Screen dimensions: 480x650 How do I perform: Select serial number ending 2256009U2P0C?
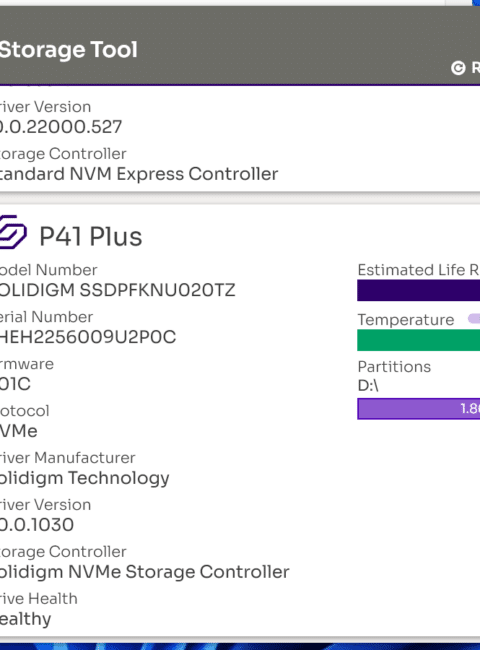pyautogui.click(x=88, y=337)
